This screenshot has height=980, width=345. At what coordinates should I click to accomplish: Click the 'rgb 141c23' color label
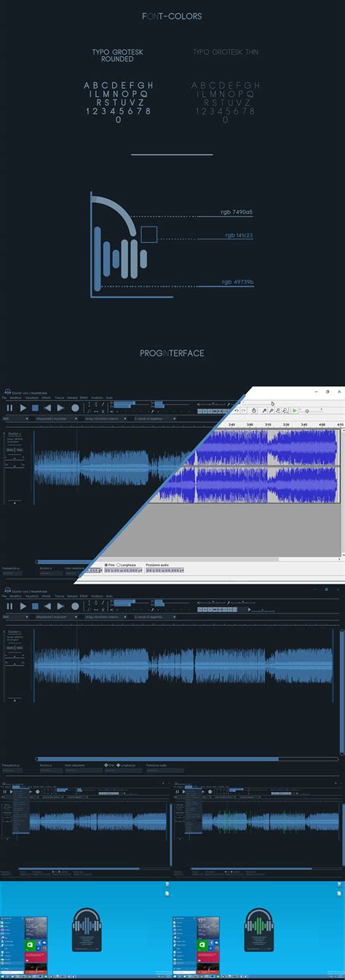[x=239, y=235]
